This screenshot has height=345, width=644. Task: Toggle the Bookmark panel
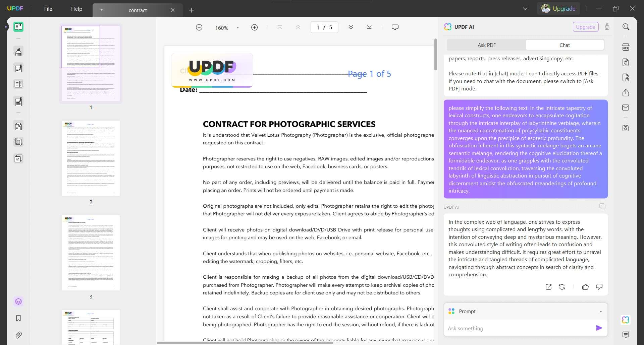point(18,318)
